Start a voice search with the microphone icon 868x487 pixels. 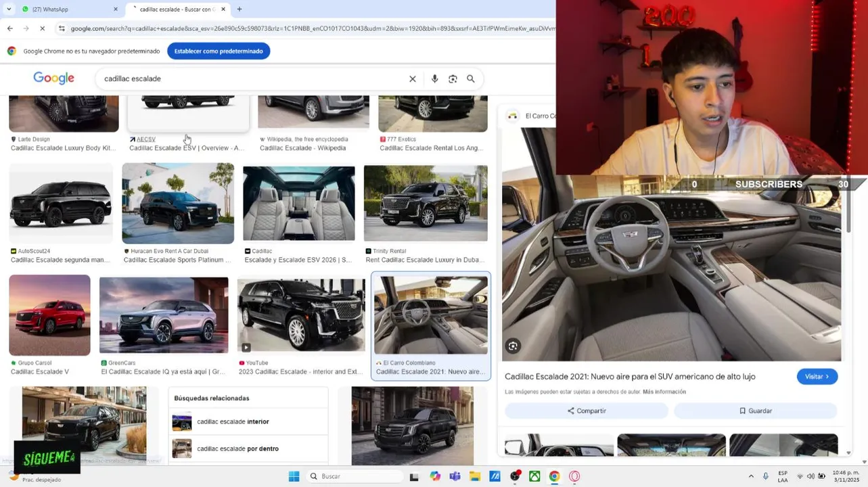point(435,78)
